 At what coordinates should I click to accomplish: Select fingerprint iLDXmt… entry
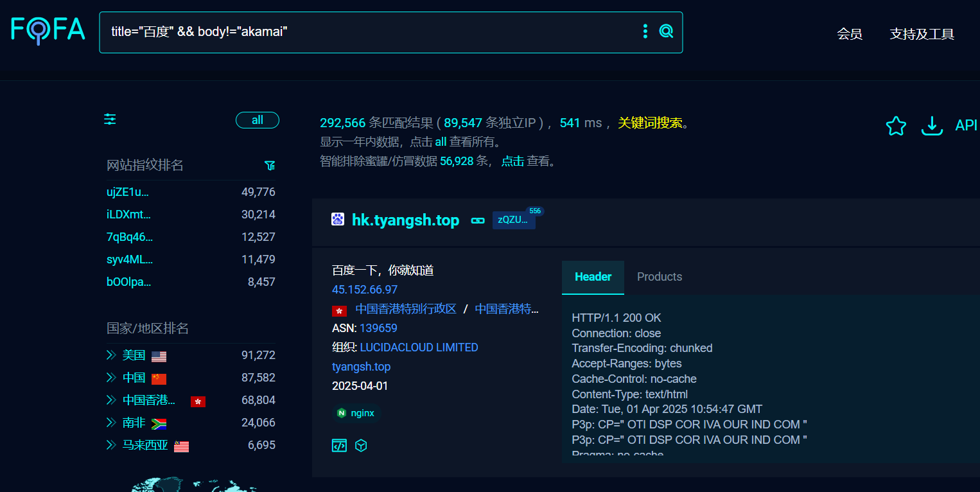(128, 215)
